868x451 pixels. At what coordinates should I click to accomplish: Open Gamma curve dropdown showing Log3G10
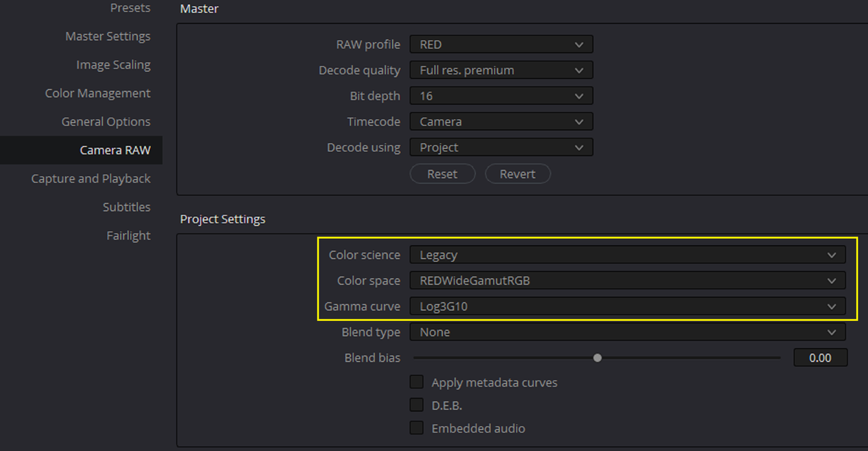(x=627, y=307)
